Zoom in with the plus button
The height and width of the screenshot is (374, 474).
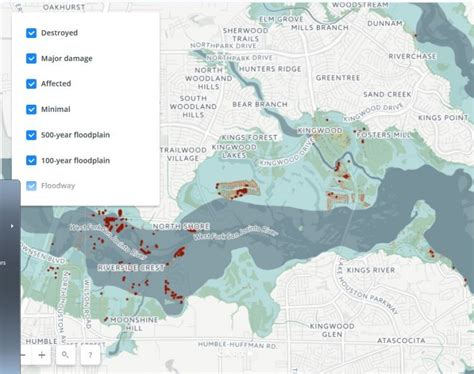coord(42,355)
